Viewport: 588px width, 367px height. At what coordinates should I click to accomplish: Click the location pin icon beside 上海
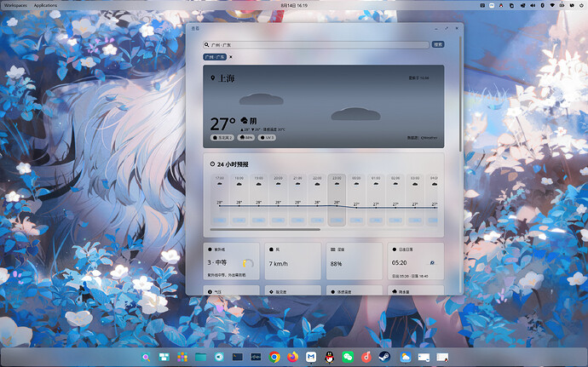coord(213,78)
